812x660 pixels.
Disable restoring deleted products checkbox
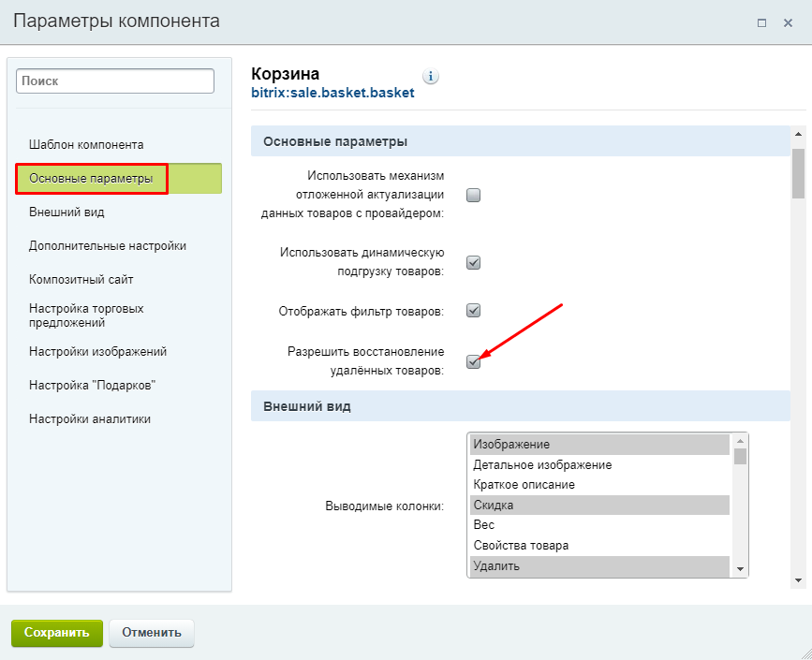click(473, 361)
